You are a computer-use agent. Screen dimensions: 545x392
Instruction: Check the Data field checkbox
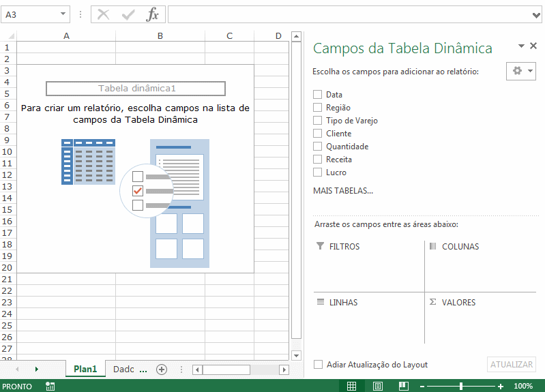[x=317, y=95]
